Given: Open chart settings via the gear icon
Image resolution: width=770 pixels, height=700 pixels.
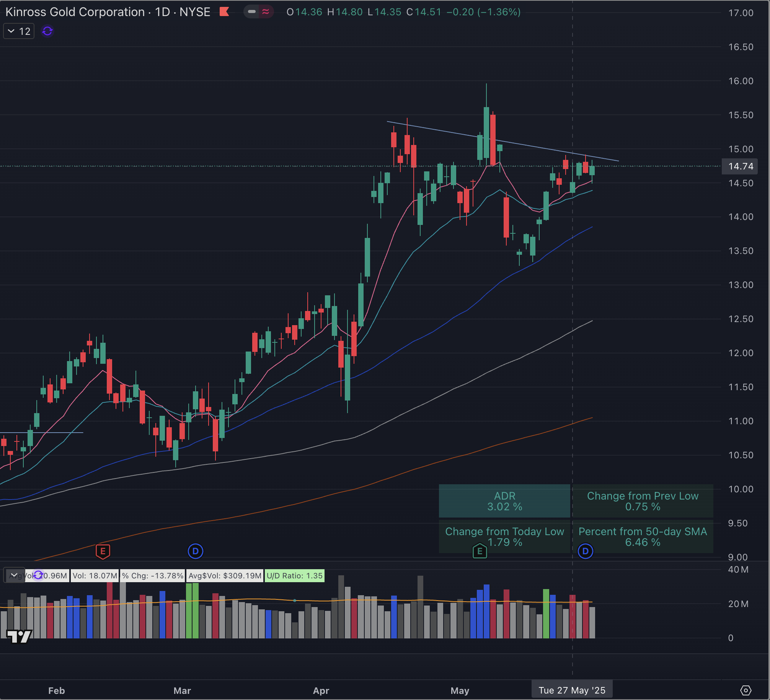Looking at the screenshot, I should (745, 690).
